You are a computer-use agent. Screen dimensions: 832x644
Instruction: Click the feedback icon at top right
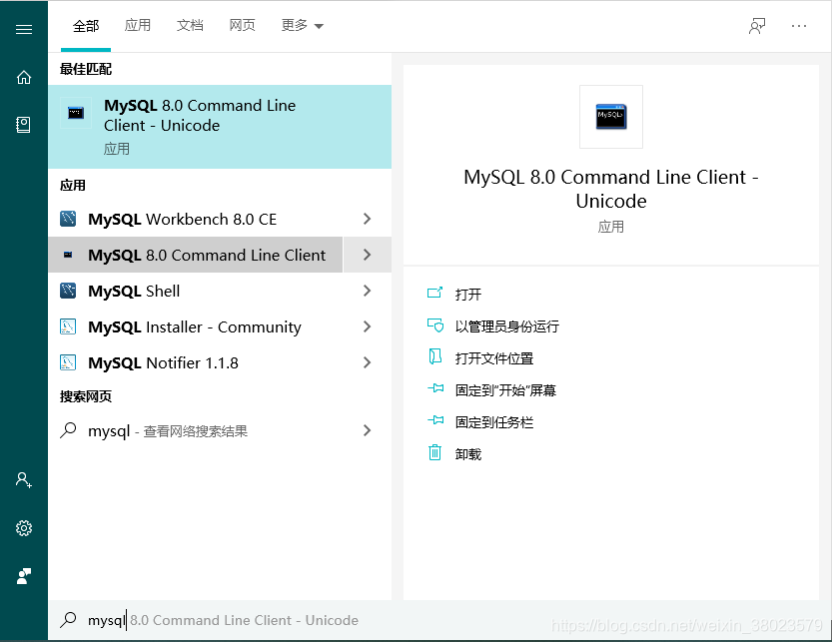(757, 26)
